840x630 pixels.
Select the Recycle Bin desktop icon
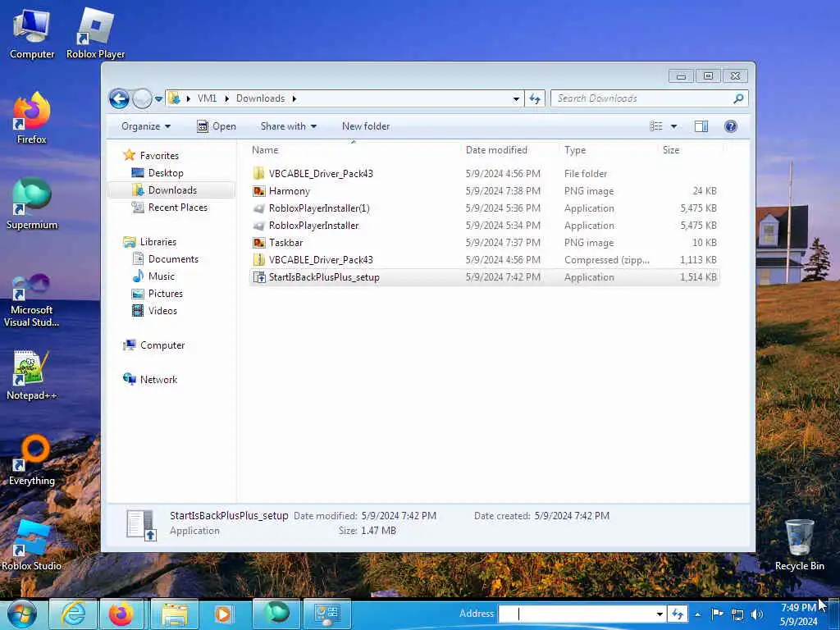(799, 546)
